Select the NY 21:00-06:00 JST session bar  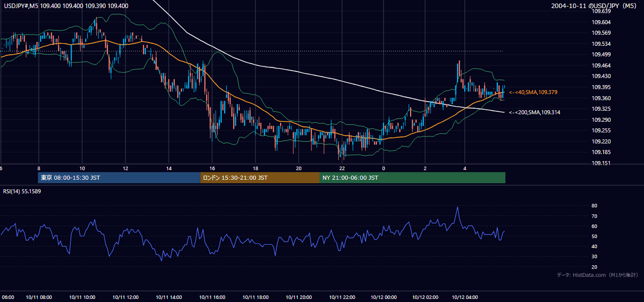click(412, 178)
